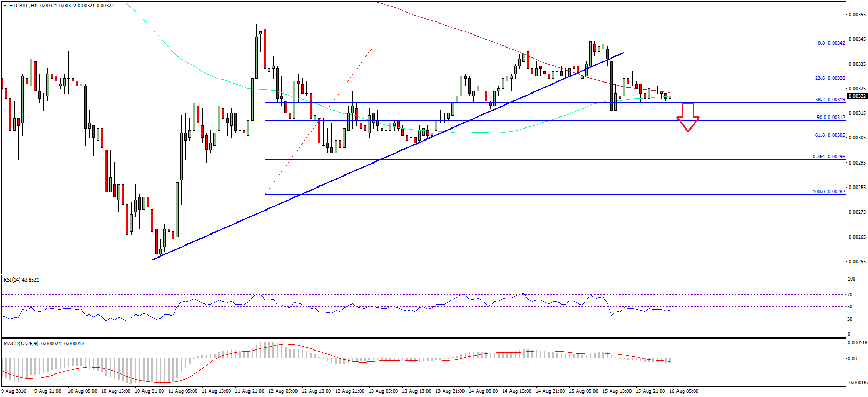Select the Fibonacci label 0.764 0.00296

828,157
